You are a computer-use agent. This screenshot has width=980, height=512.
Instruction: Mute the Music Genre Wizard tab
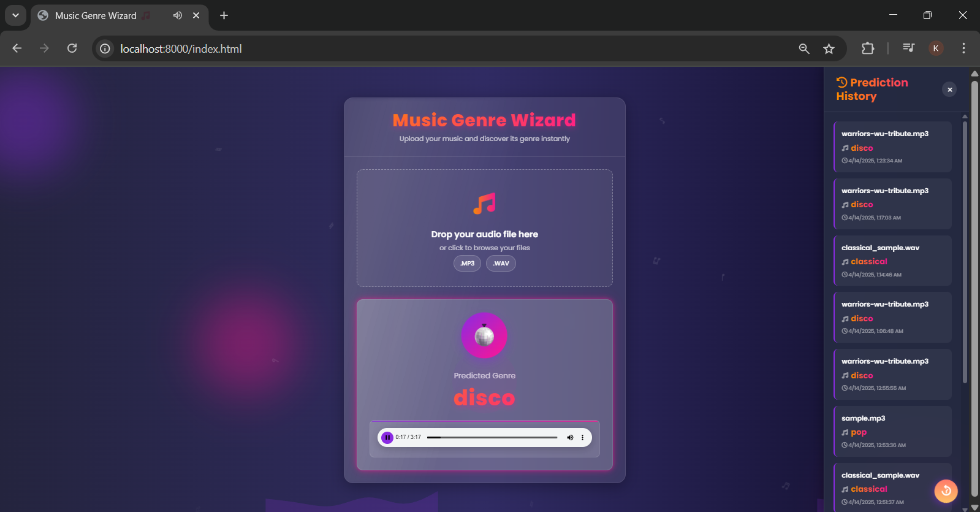[178, 15]
